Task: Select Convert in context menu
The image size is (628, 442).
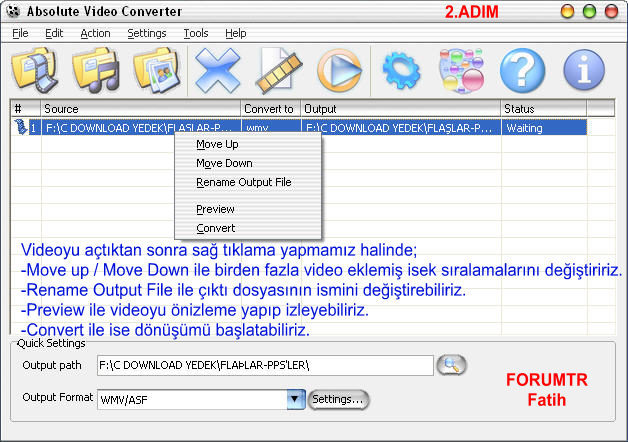Action: (x=248, y=228)
